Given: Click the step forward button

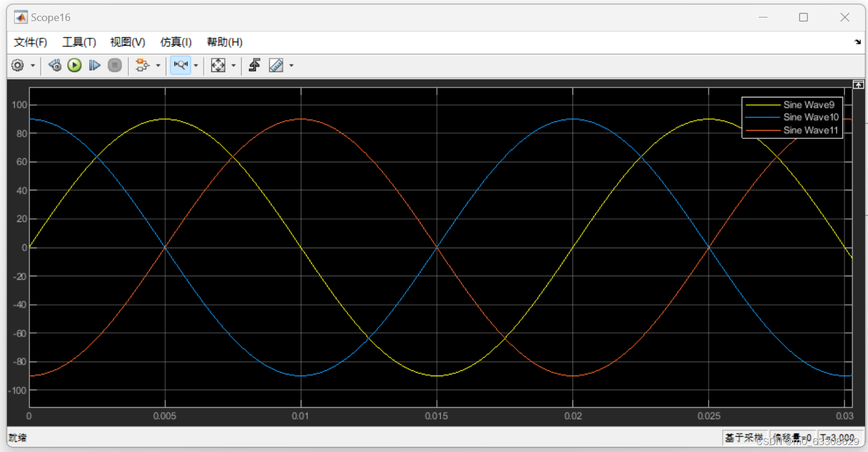Looking at the screenshot, I should [95, 65].
